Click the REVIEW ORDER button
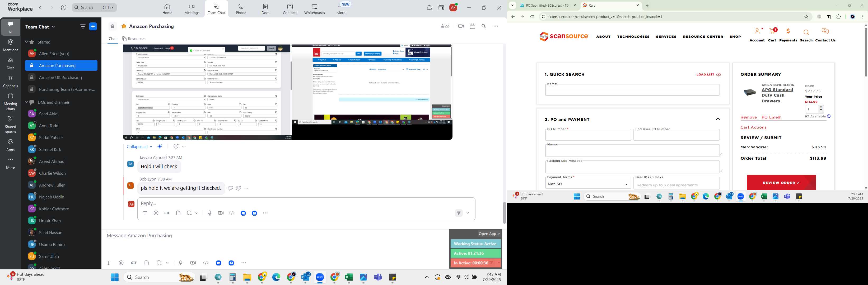868x285 pixels. pyautogui.click(x=781, y=183)
